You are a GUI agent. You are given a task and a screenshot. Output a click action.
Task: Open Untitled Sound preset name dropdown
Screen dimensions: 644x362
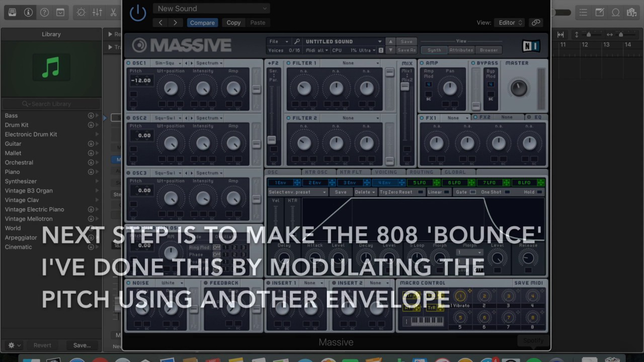(344, 42)
